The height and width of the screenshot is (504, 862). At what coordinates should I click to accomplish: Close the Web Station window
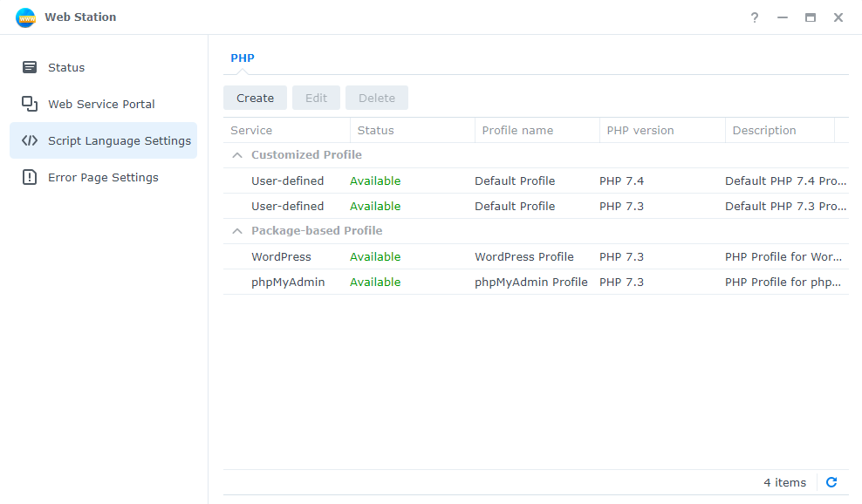pyautogui.click(x=838, y=17)
